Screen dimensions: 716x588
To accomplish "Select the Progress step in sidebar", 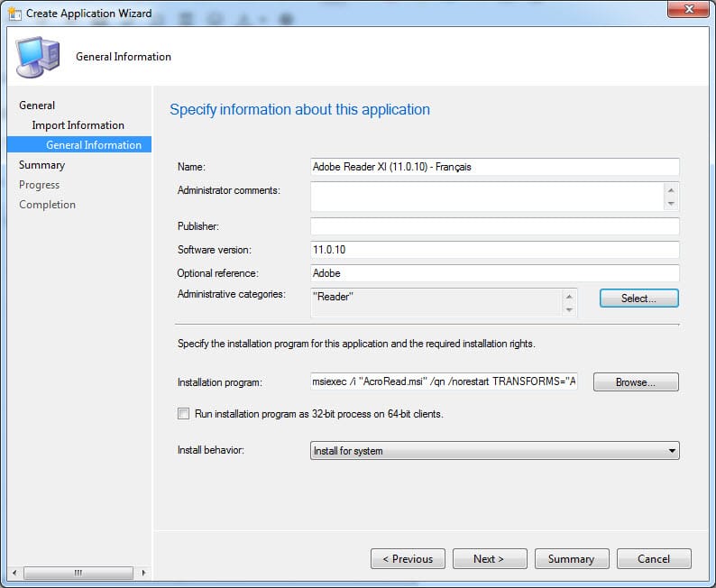I will click(40, 185).
